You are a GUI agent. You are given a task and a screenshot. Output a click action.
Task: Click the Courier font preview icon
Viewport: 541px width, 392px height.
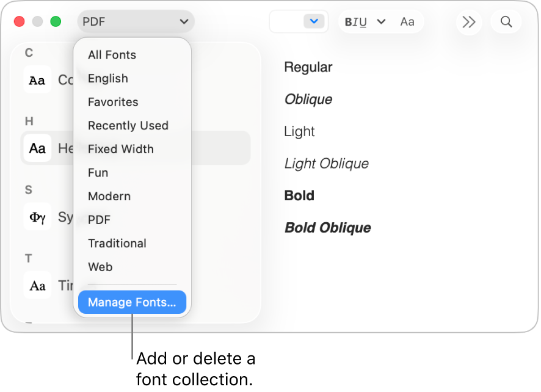point(37,79)
